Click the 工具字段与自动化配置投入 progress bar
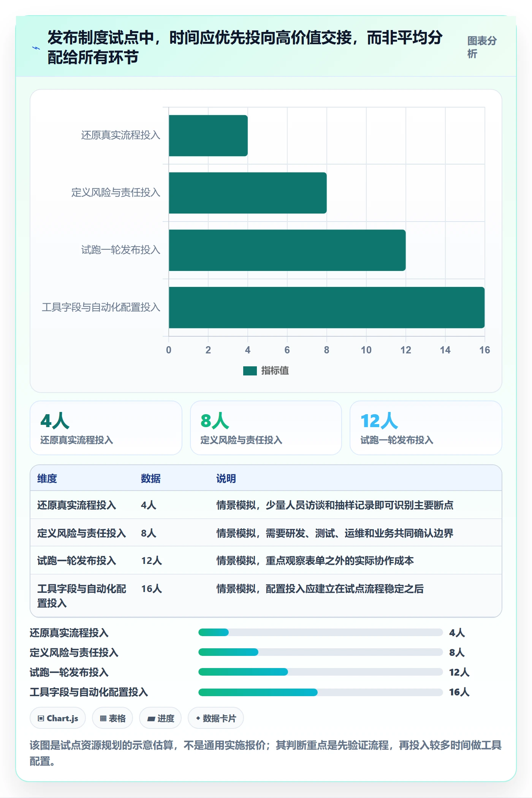This screenshot has height=798, width=532. point(320,692)
